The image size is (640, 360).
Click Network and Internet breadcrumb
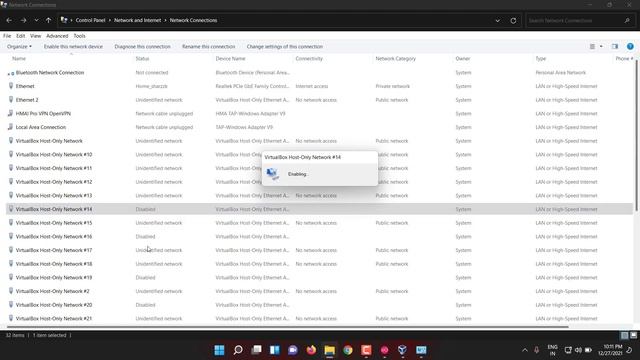click(x=137, y=20)
